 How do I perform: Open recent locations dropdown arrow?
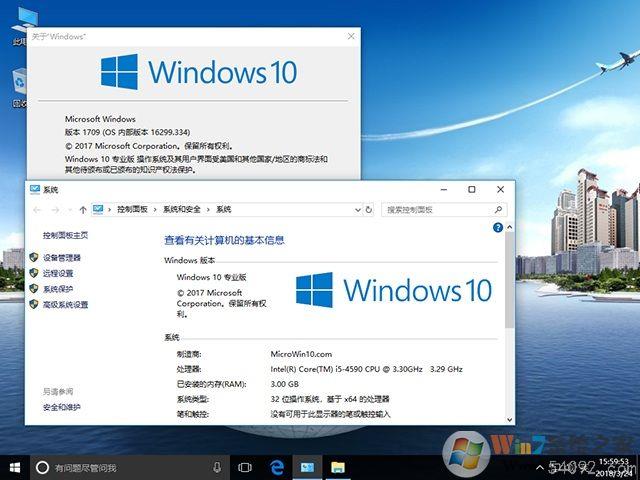[70, 210]
